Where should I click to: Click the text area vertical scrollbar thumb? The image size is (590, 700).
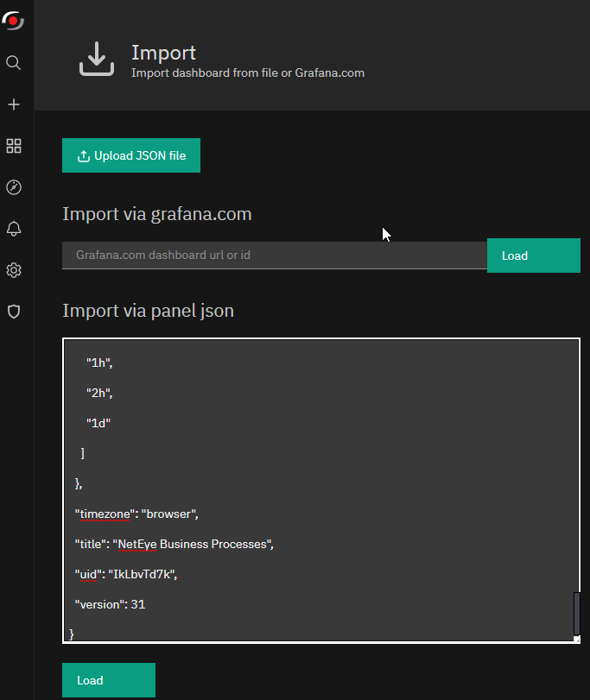click(x=576, y=614)
